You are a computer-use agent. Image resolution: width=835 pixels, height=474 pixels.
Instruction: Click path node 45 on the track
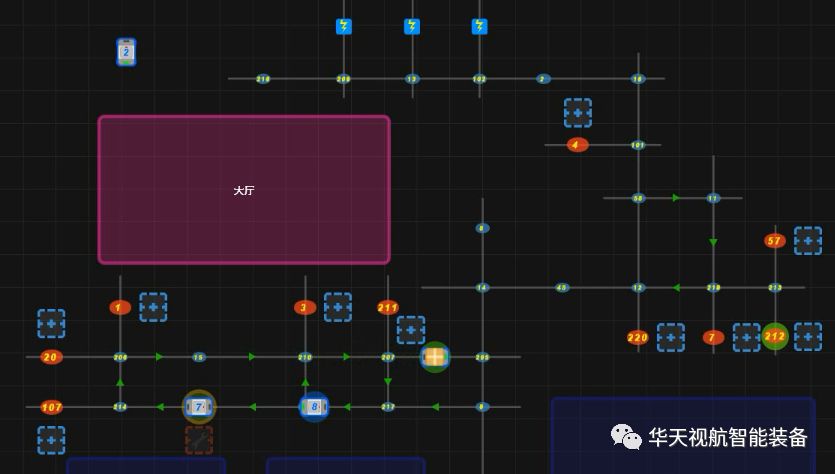coord(562,288)
